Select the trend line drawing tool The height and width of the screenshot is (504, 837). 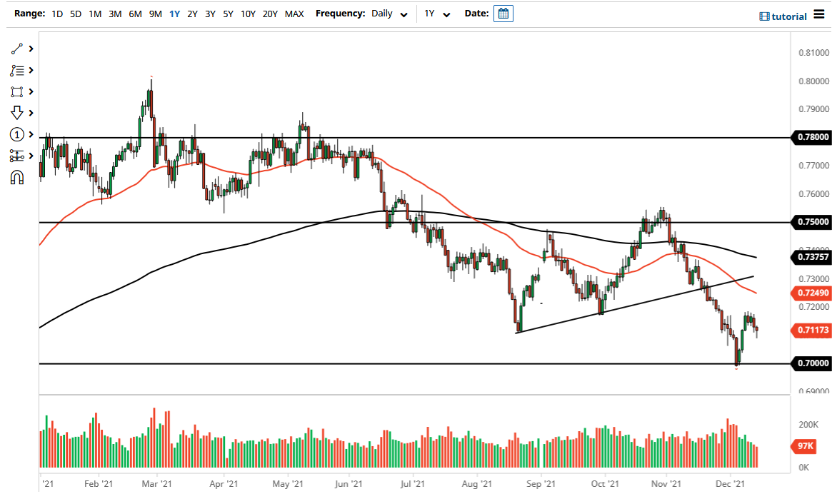(17, 49)
